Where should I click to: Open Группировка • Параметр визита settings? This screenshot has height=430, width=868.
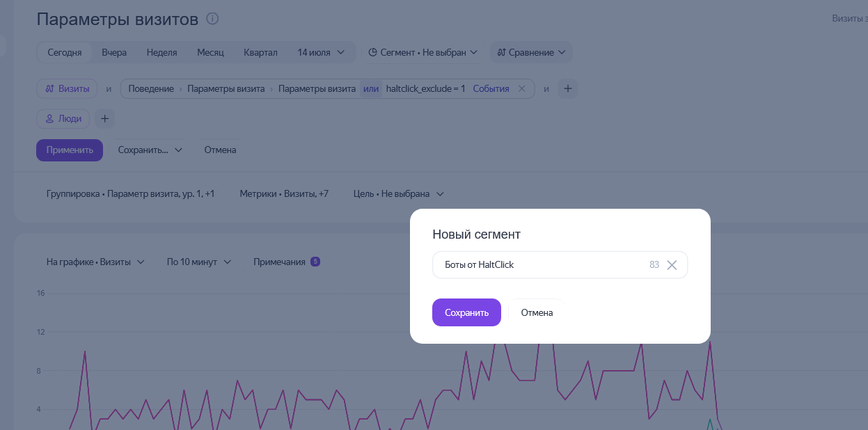130,193
